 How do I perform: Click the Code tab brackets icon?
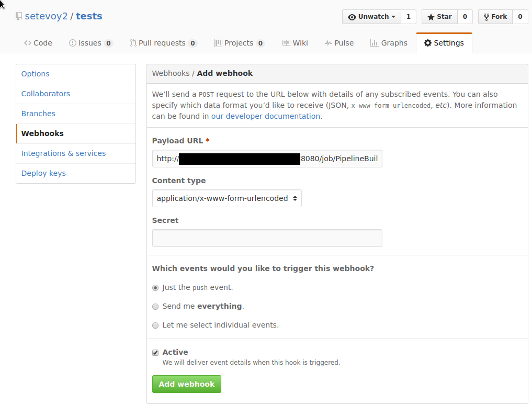coord(28,43)
